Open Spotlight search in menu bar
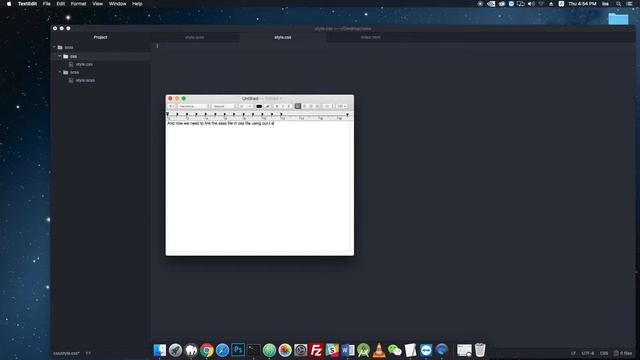 tap(618, 4)
